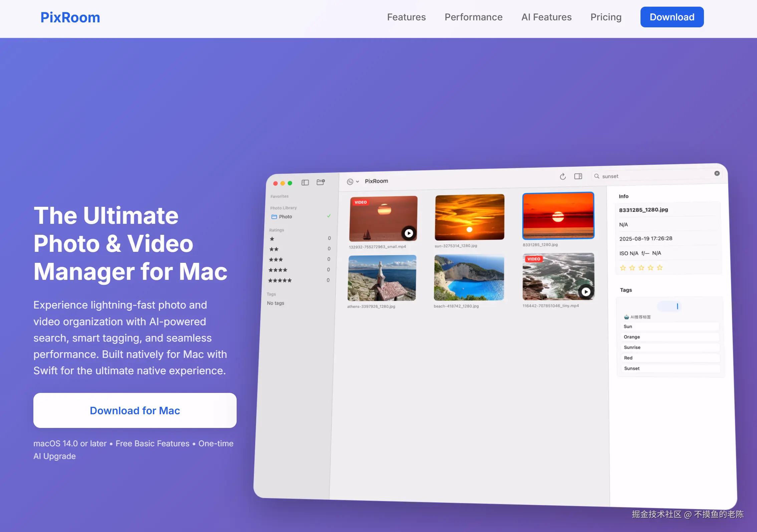Select the beach-418742_1280.jpg thumbnail
Viewport: 757px width, 532px height.
point(469,278)
